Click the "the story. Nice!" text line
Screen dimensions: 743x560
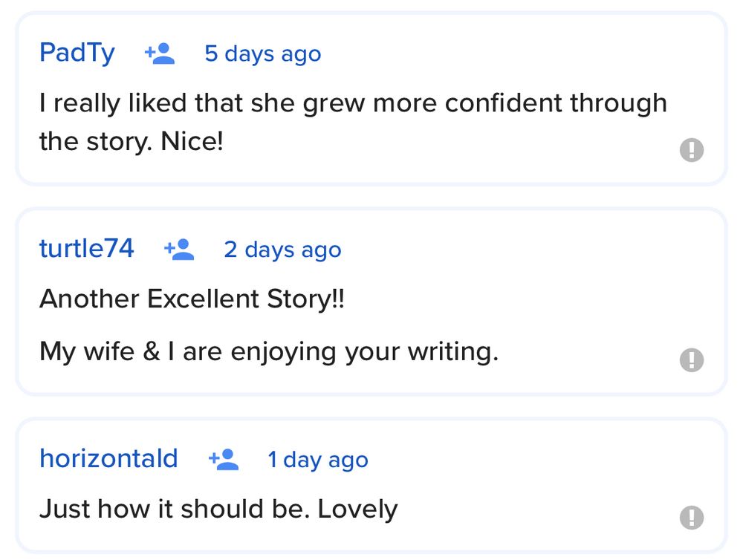tap(132, 141)
